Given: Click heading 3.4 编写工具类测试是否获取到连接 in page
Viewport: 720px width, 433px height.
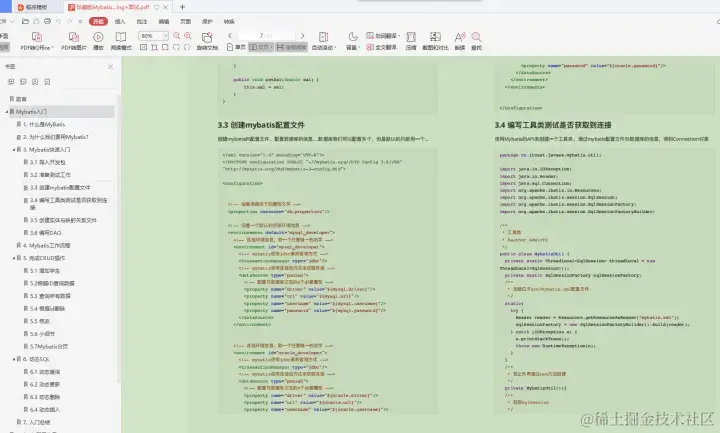Looking at the screenshot, I should tap(553, 125).
